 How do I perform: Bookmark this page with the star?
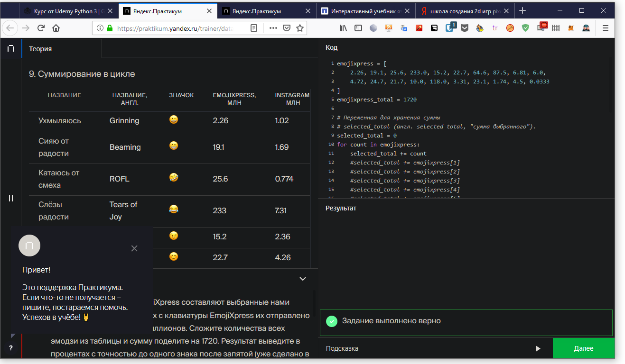point(299,28)
